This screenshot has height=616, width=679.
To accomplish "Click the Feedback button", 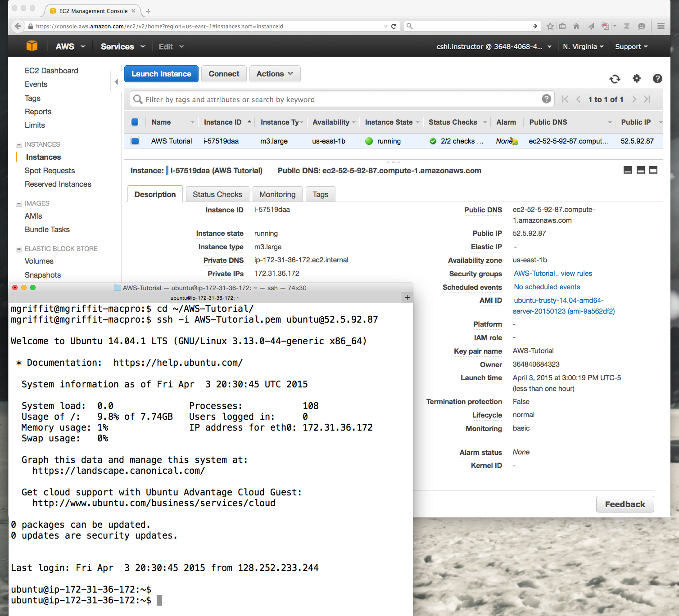I will click(x=625, y=504).
